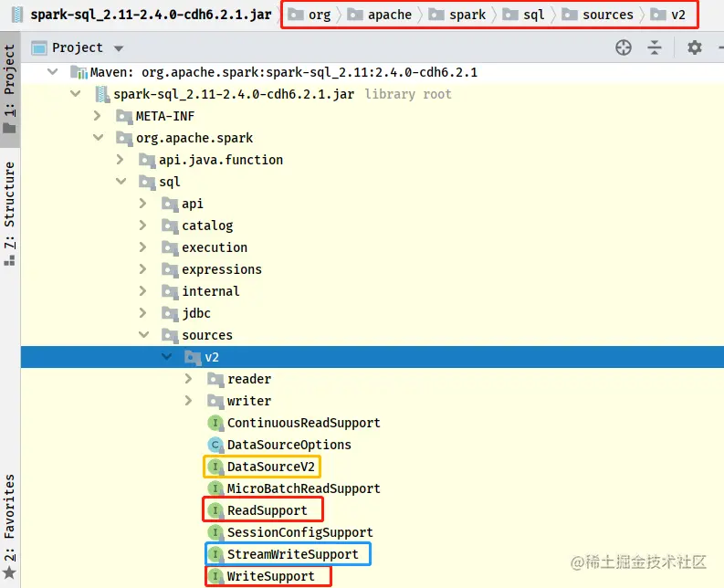Click the sql breadcrumb folder
Screen dimensions: 724x588
(x=523, y=15)
